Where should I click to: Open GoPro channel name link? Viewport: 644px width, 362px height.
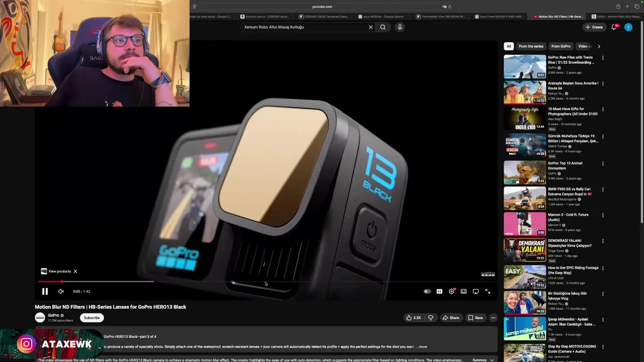point(53,315)
